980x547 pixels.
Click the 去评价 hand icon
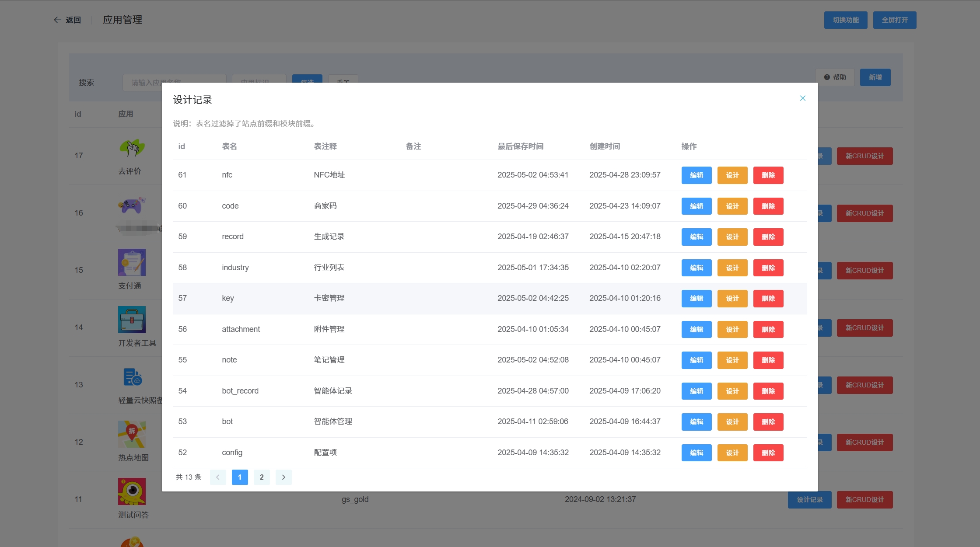coord(132,148)
